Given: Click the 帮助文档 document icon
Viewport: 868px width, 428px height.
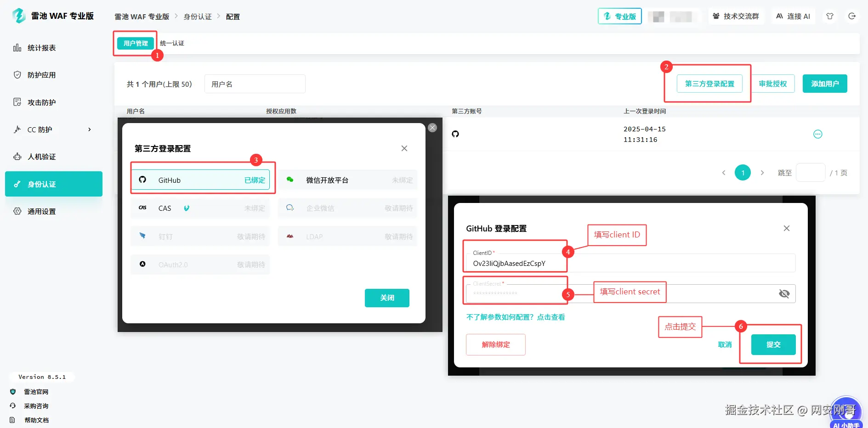Looking at the screenshot, I should coord(13,420).
